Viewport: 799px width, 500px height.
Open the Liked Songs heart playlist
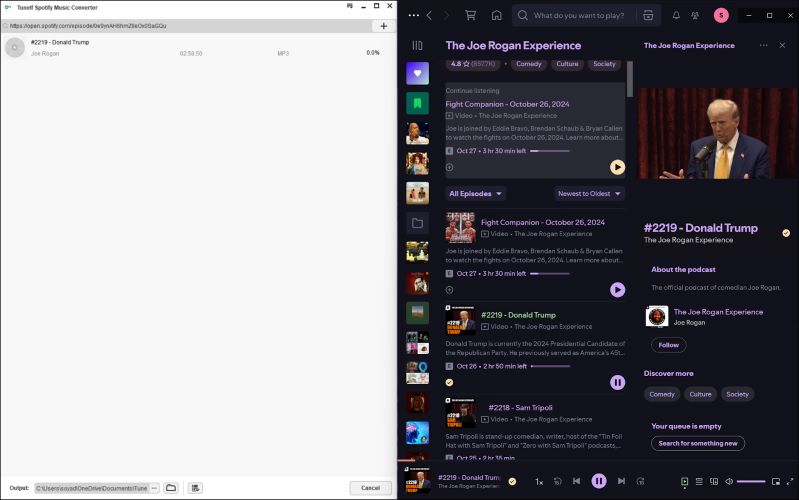[x=417, y=73]
